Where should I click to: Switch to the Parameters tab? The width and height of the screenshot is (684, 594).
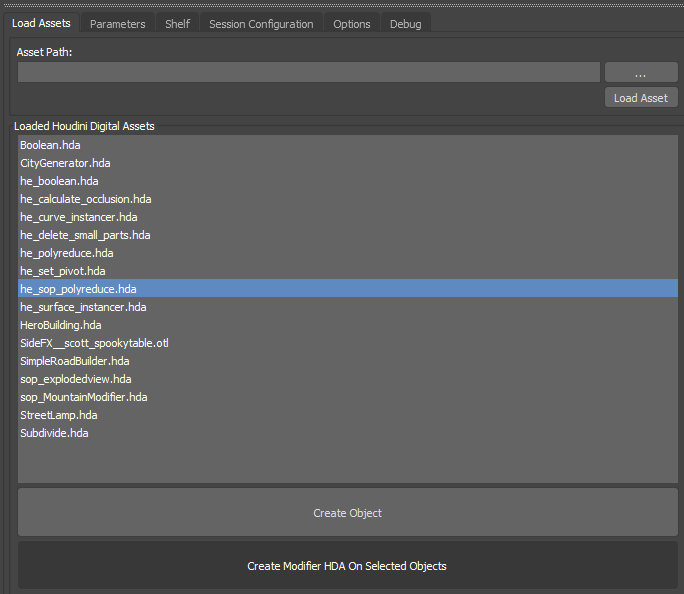click(x=117, y=24)
